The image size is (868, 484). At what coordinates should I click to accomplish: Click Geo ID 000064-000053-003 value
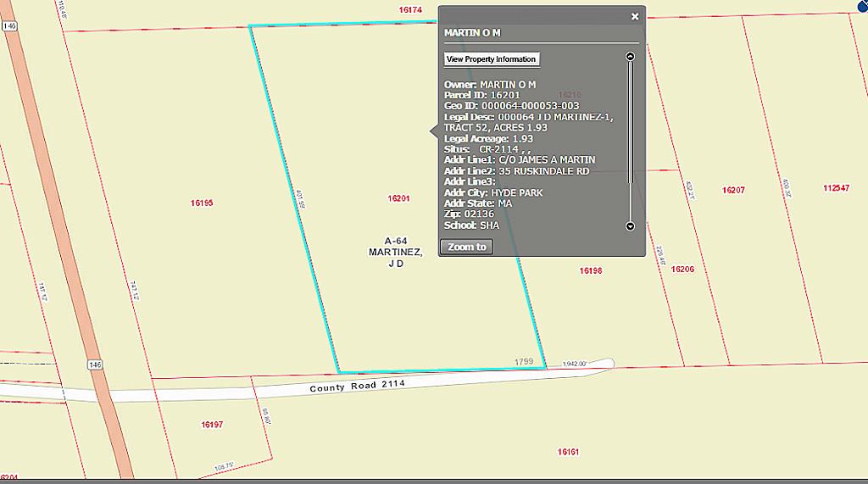coord(531,106)
